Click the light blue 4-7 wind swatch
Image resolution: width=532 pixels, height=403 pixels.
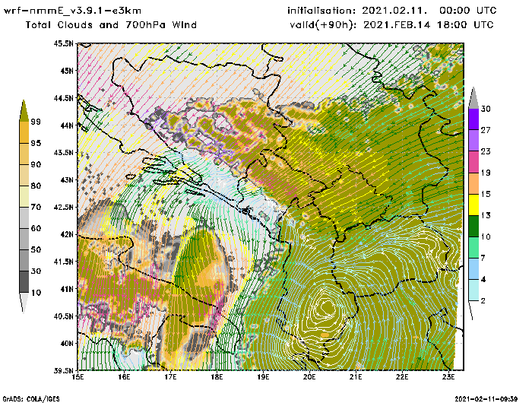tap(473, 269)
